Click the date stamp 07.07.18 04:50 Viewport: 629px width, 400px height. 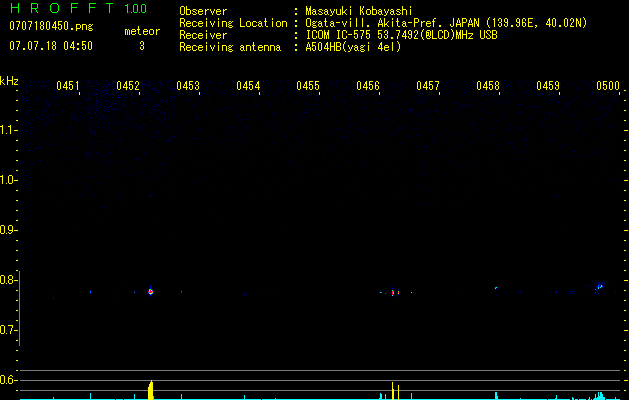click(51, 46)
